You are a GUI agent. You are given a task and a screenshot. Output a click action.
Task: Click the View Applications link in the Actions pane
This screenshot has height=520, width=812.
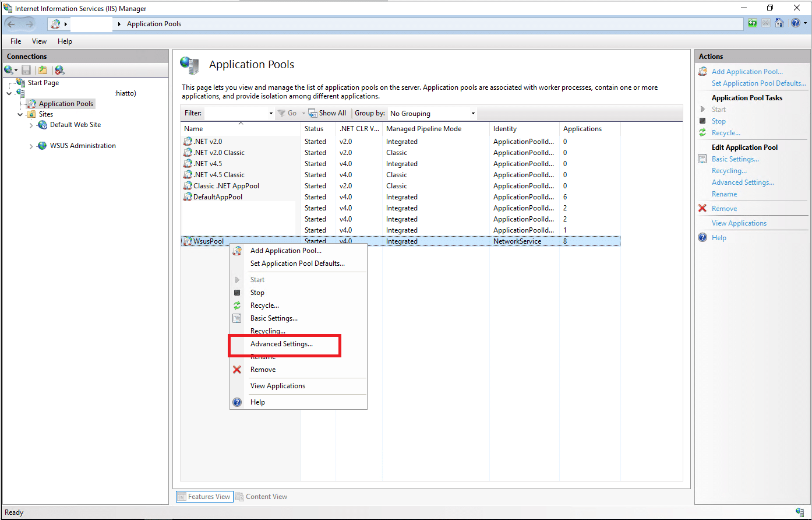coord(739,223)
